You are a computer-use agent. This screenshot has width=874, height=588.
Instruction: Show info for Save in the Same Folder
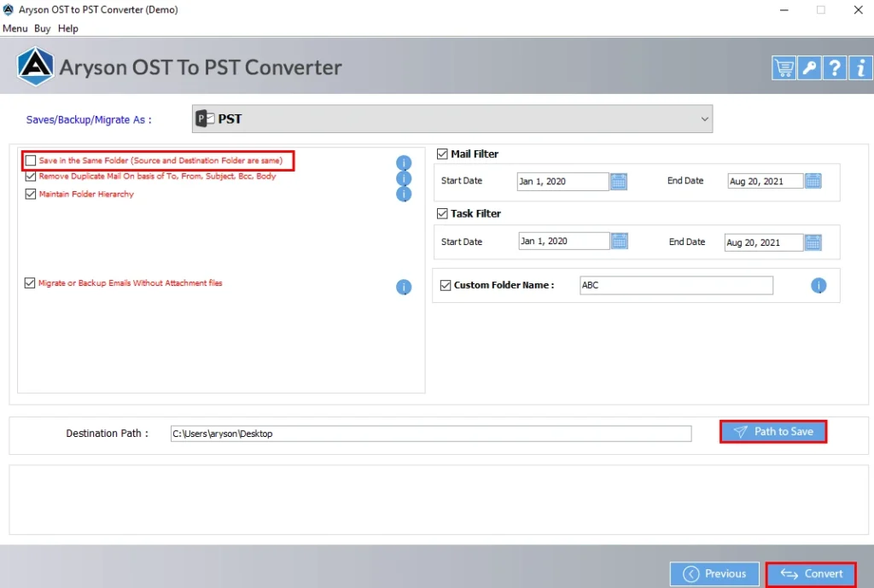(404, 163)
